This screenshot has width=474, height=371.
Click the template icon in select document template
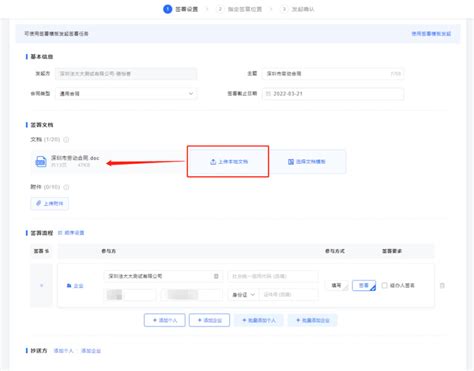point(291,162)
